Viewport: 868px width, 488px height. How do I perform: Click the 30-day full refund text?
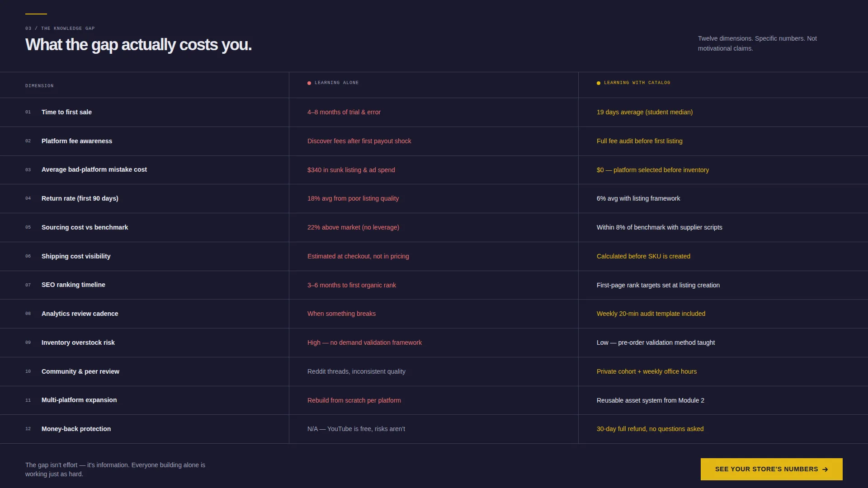(x=650, y=429)
